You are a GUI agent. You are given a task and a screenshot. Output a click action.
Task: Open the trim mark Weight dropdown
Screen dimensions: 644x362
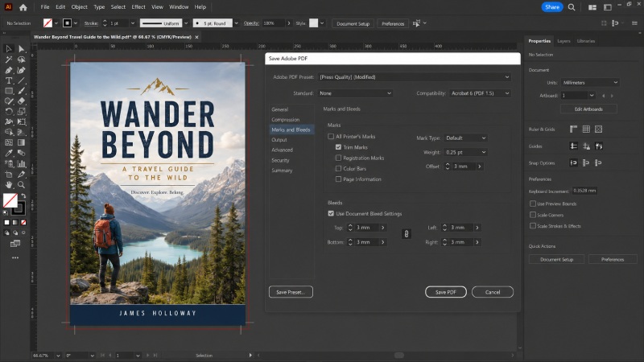pos(465,152)
